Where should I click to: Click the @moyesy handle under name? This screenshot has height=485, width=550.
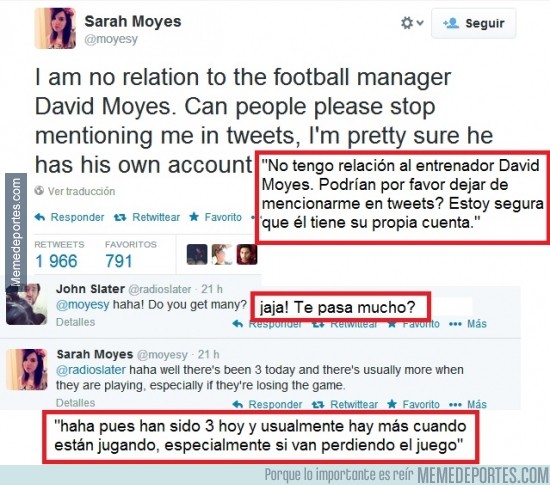coord(111,39)
